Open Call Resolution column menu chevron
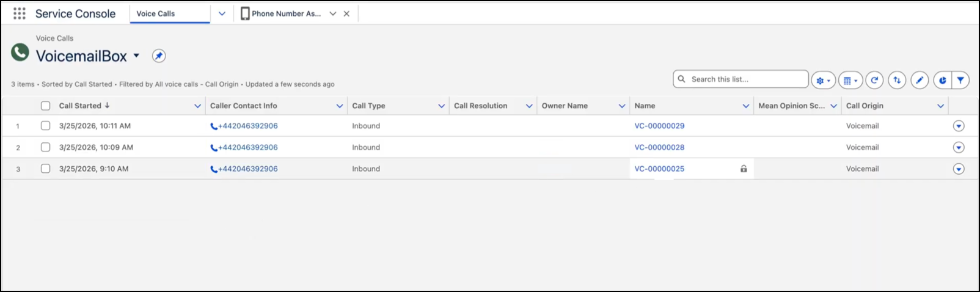The image size is (980, 292). coord(529,106)
